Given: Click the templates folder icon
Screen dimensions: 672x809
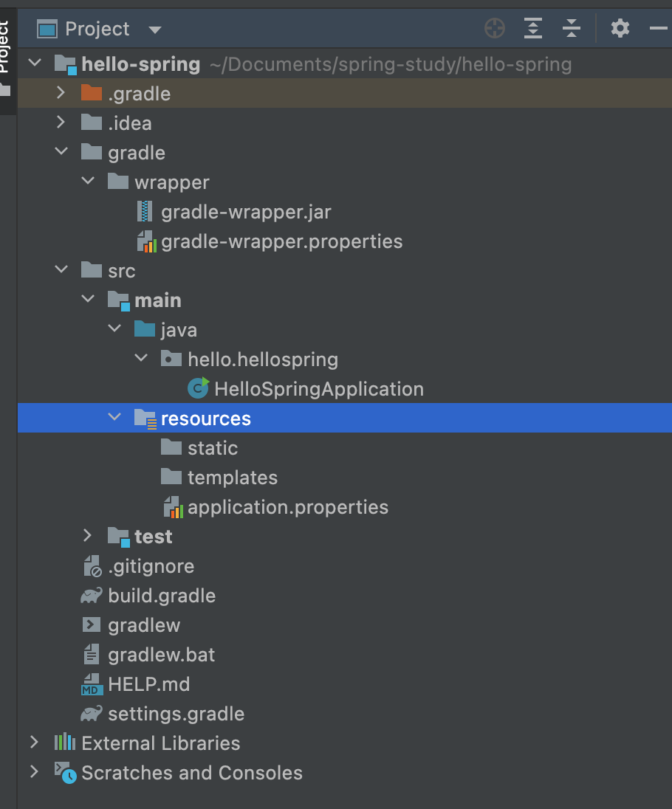Looking at the screenshot, I should 171,477.
